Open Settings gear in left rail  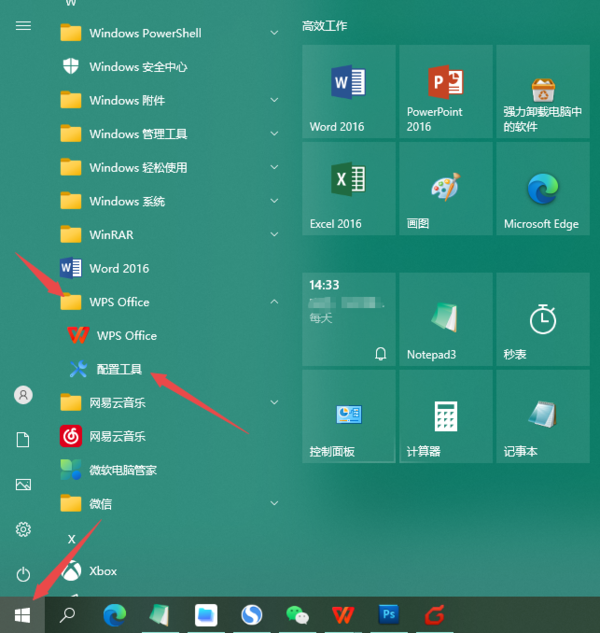(x=23, y=529)
